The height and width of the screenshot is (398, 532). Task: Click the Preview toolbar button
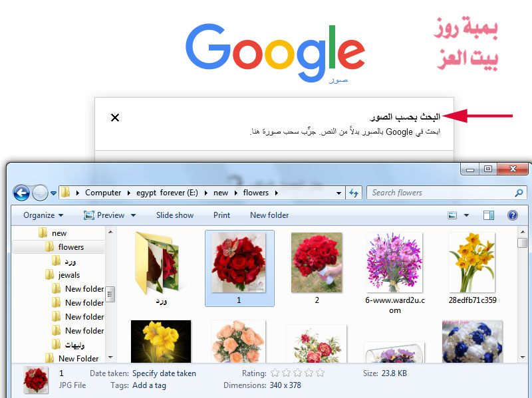click(104, 215)
